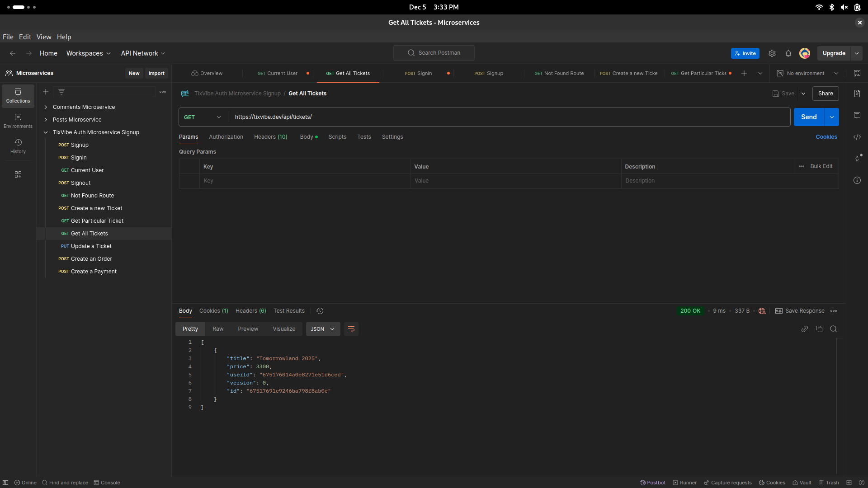Open notifications bell icon

[788, 53]
